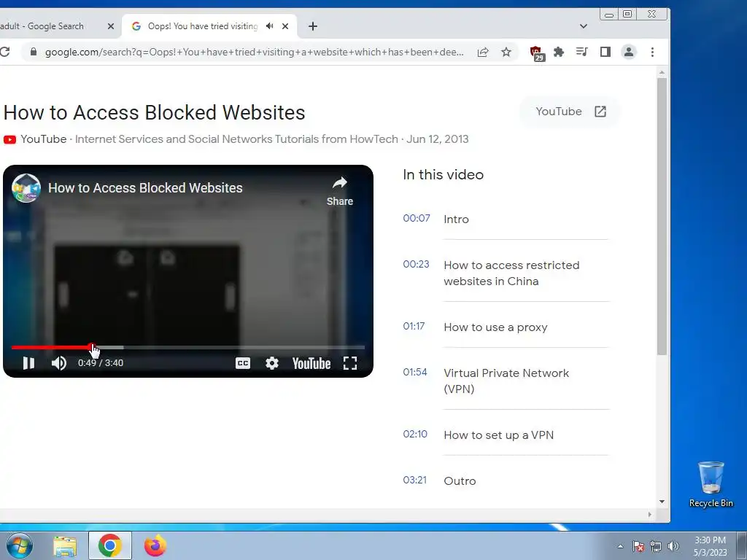Click scrollbar down arrow

pos(662,502)
